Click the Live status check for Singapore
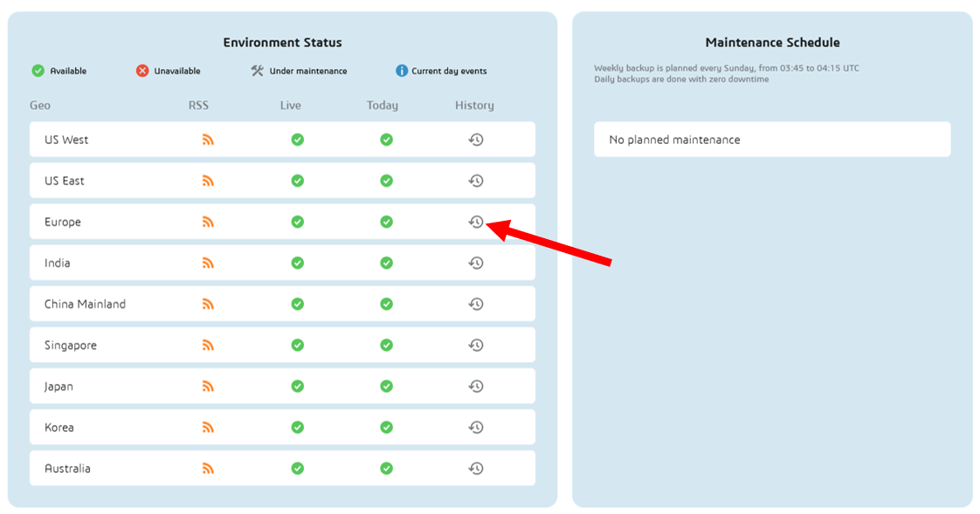This screenshot has height=514, width=980. (297, 345)
